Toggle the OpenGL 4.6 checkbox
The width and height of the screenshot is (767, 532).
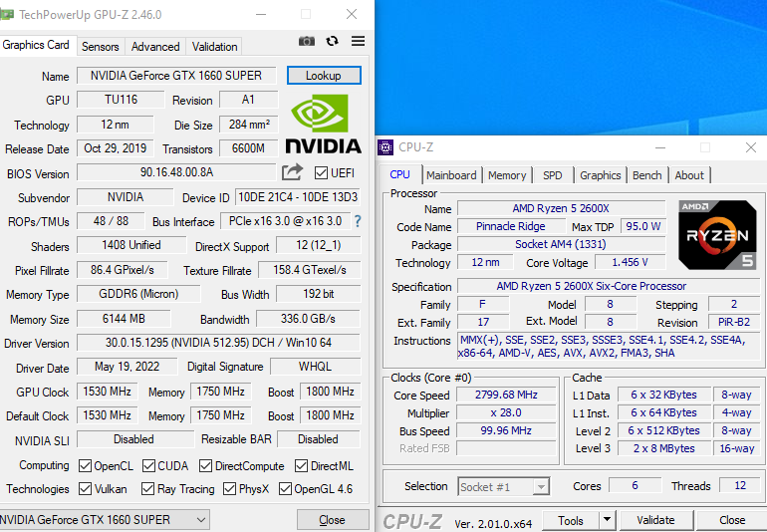(x=285, y=488)
